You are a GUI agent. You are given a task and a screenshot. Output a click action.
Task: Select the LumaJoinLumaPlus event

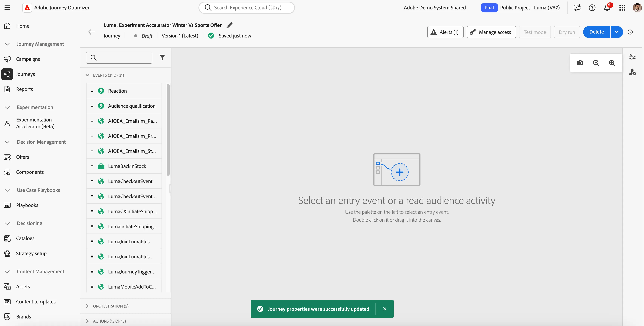coord(124,241)
